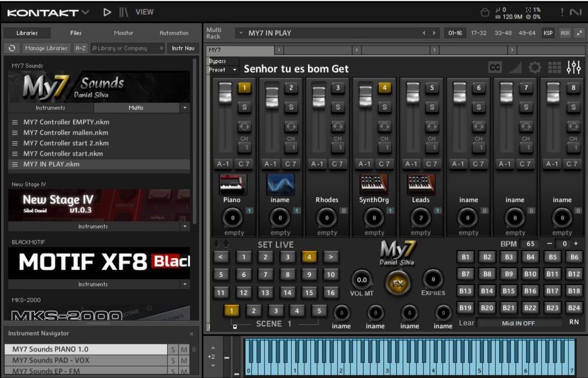This screenshot has width=588, height=378.
Task: Go to previous Set Live page arrow
Action: click(x=220, y=257)
